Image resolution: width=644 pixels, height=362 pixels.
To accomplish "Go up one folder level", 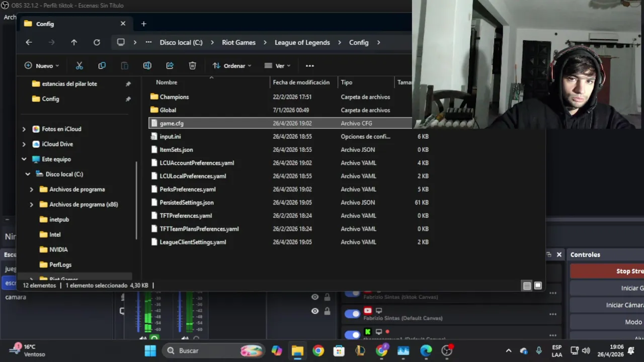I will pos(74,43).
